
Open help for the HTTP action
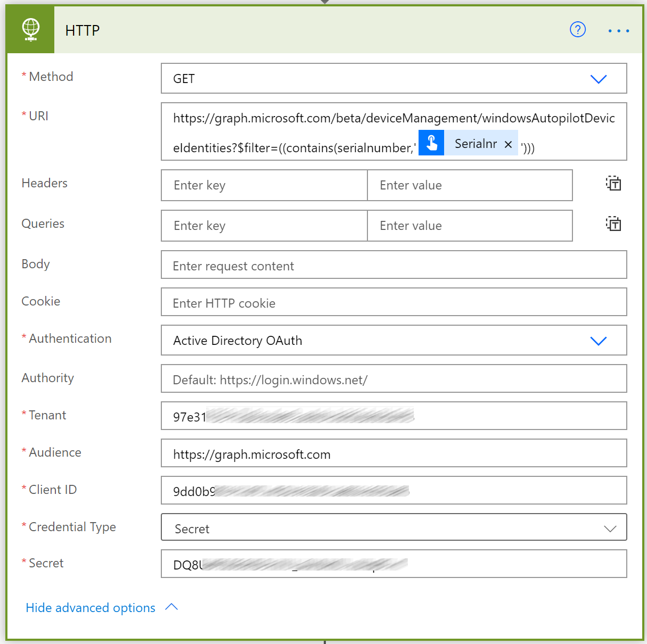point(578,30)
